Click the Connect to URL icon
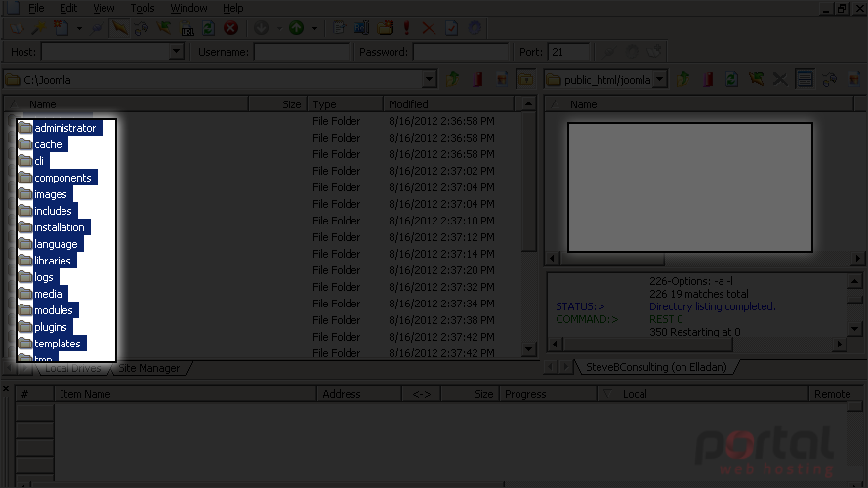This screenshot has height=488, width=868. (187, 28)
